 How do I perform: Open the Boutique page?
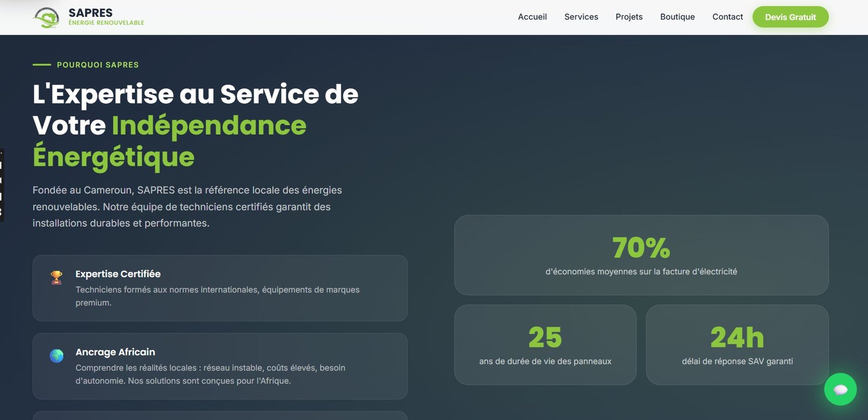coord(677,17)
